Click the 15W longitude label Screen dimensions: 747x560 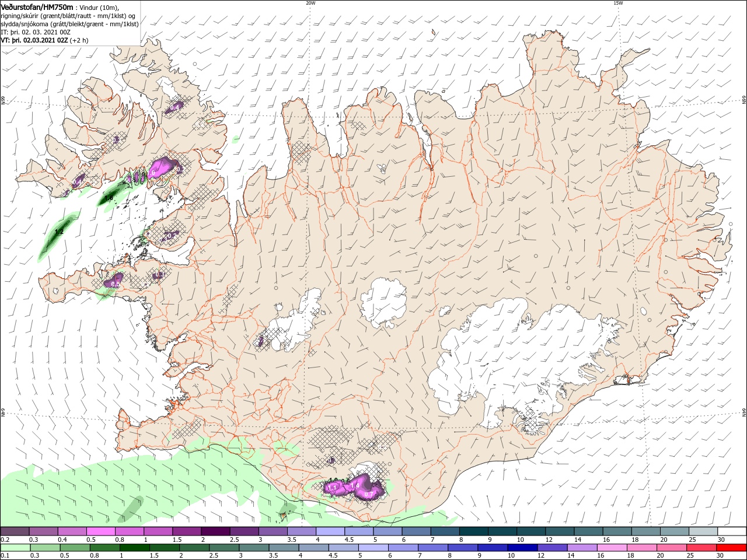(x=618, y=3)
